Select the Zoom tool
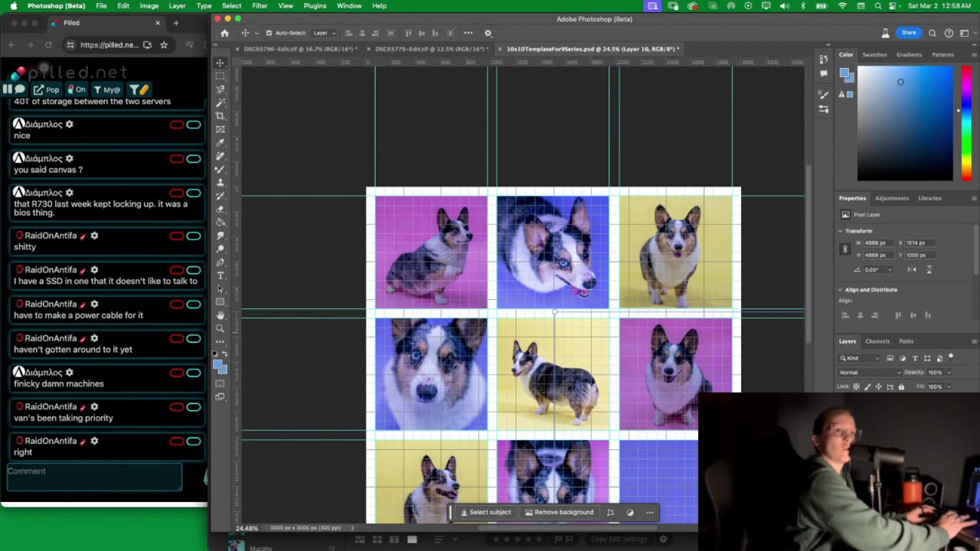This screenshot has width=980, height=551. point(220,328)
